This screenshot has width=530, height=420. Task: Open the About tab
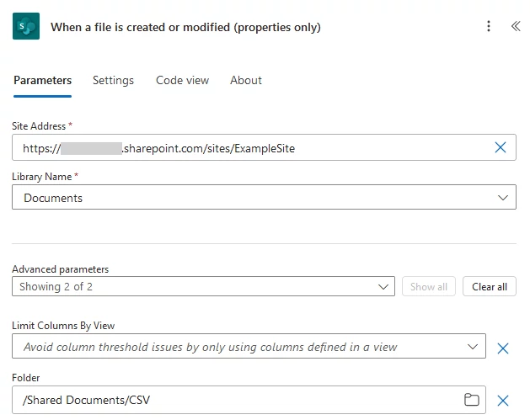(x=246, y=80)
